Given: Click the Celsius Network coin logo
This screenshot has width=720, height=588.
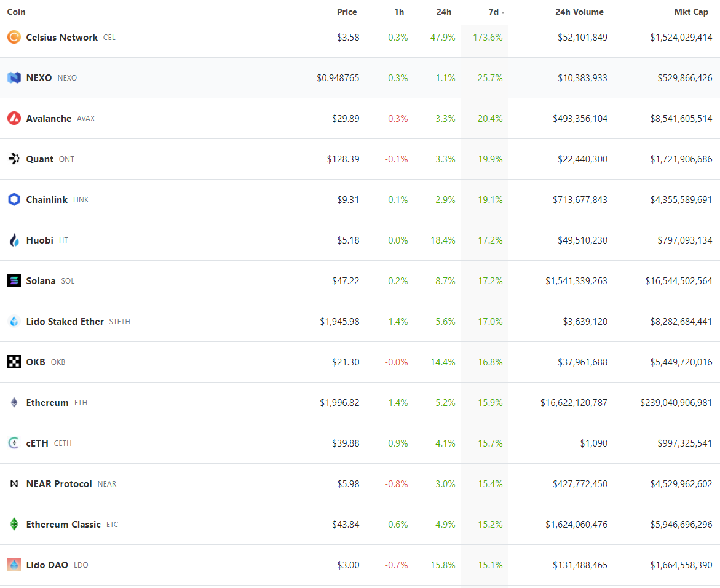Looking at the screenshot, I should [x=14, y=37].
